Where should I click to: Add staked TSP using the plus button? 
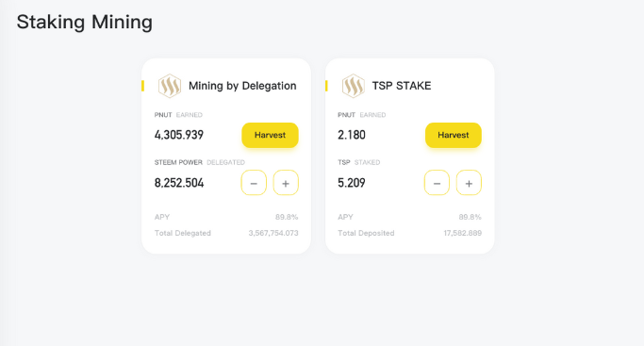(x=469, y=183)
